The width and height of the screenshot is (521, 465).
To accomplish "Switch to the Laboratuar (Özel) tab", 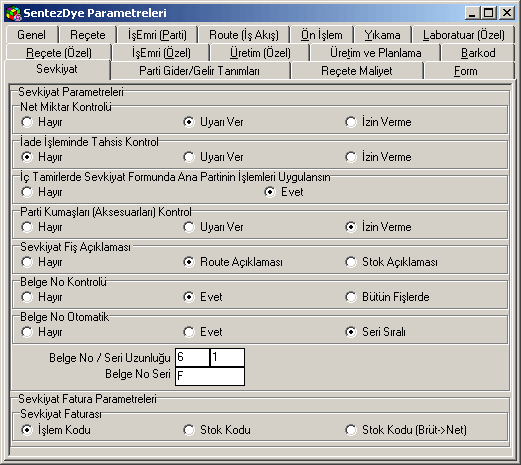I will click(x=463, y=35).
